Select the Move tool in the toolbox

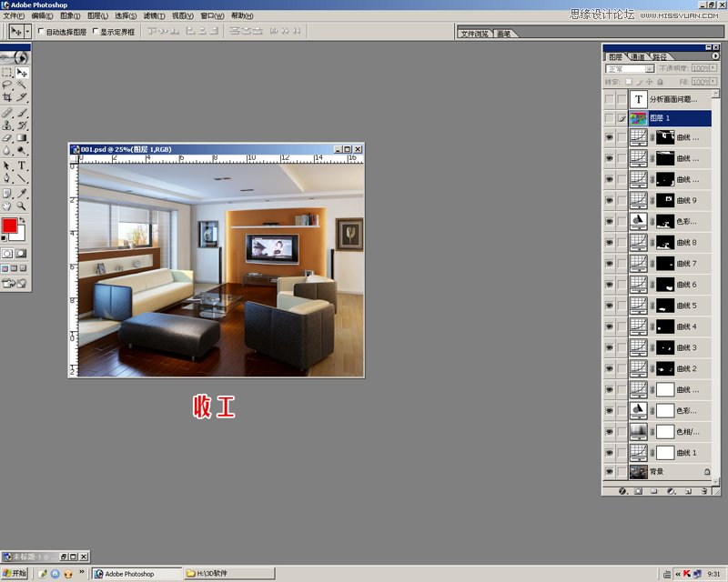tap(22, 73)
